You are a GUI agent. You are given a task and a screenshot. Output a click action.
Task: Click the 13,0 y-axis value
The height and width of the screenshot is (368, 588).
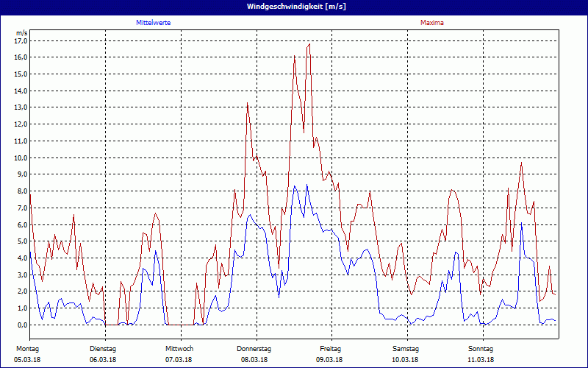(x=21, y=107)
